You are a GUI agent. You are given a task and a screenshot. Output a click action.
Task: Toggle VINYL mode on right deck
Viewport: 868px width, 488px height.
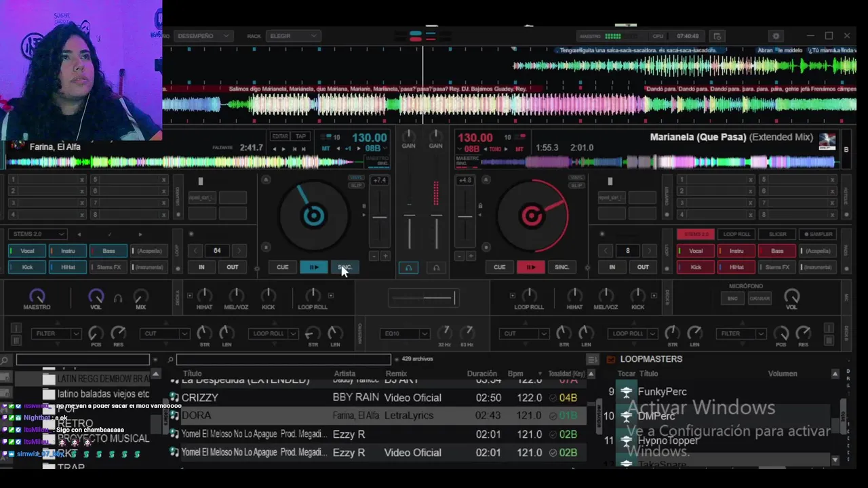(576, 178)
